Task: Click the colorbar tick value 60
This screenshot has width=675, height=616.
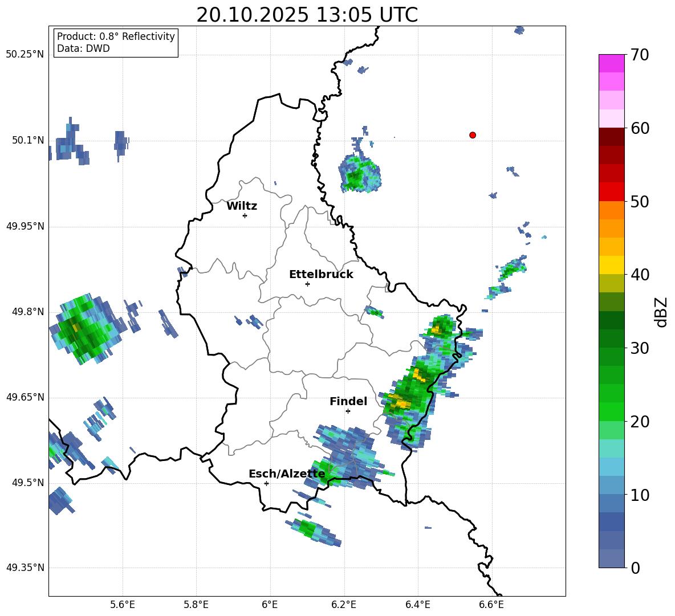Action: coord(640,128)
